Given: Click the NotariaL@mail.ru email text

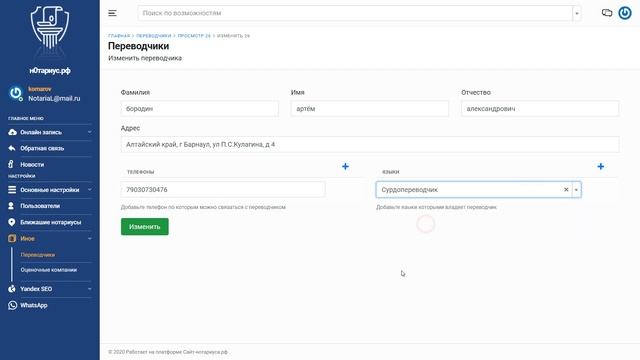Looking at the screenshot, I should (54, 98).
